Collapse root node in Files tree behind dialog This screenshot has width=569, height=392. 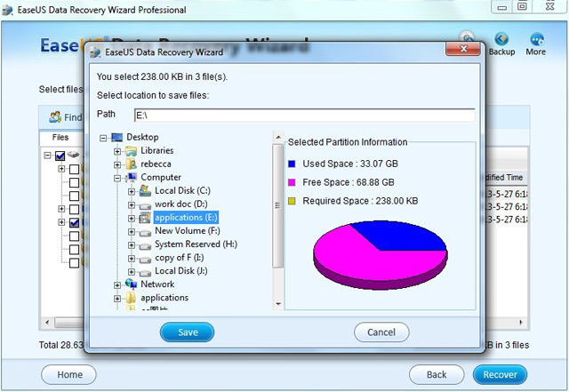coord(47,156)
